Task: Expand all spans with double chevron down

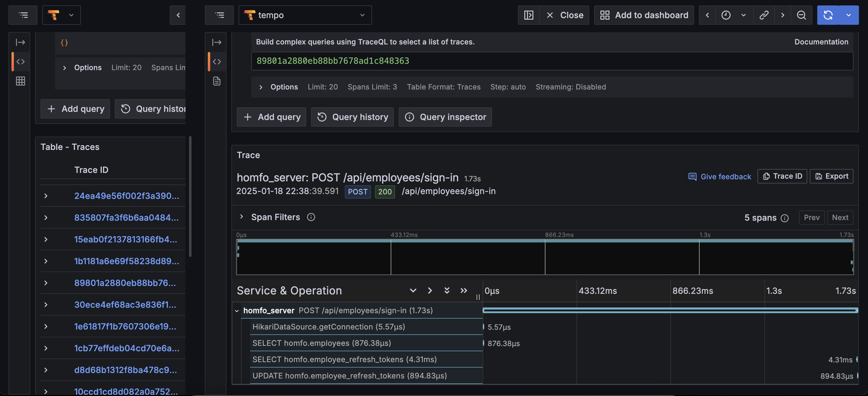Action: tap(447, 291)
